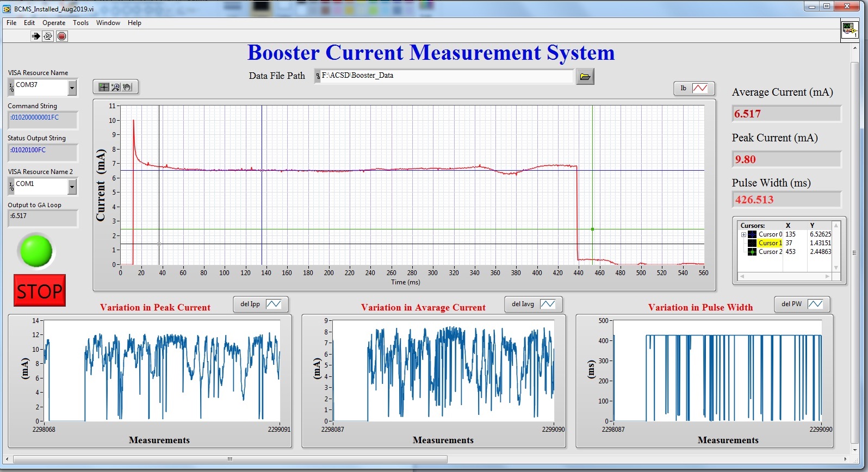Click Cursor 2 X value 453
Screen dimensions: 868x472
790,252
